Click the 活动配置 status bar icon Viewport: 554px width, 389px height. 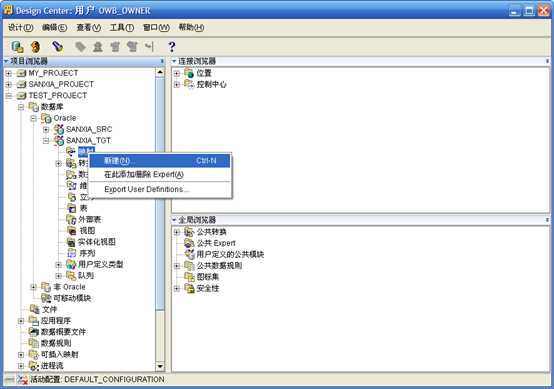[x=22, y=380]
